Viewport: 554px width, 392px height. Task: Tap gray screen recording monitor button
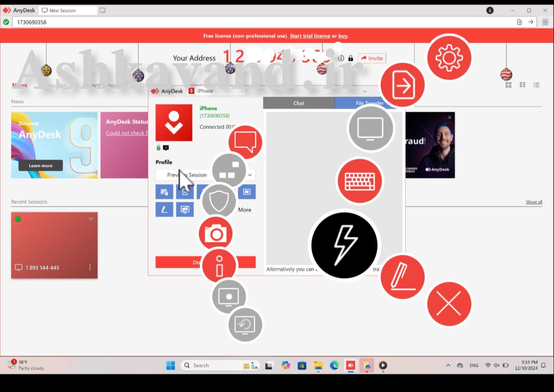229,297
